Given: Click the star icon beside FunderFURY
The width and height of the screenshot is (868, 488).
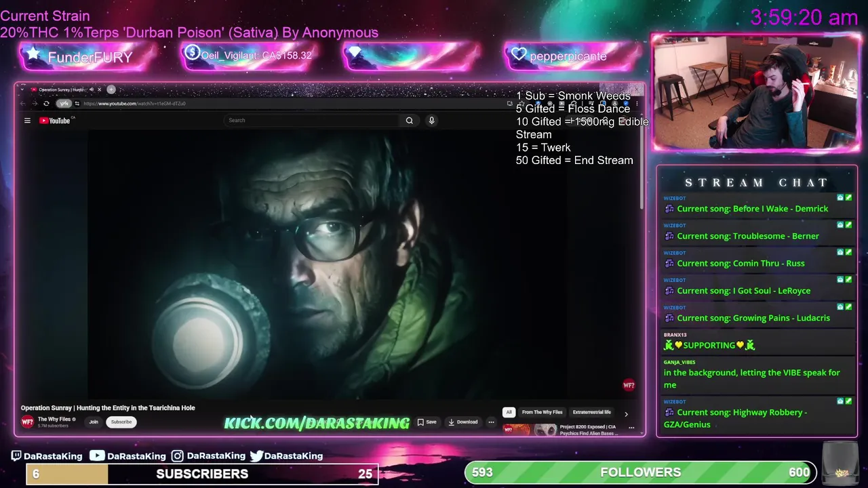Looking at the screenshot, I should point(33,54).
